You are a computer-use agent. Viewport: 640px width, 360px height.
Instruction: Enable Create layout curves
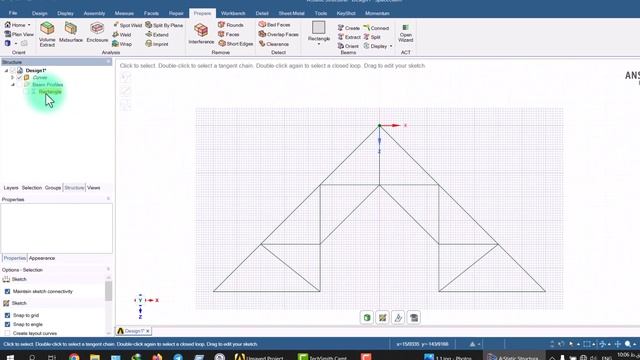point(7,333)
